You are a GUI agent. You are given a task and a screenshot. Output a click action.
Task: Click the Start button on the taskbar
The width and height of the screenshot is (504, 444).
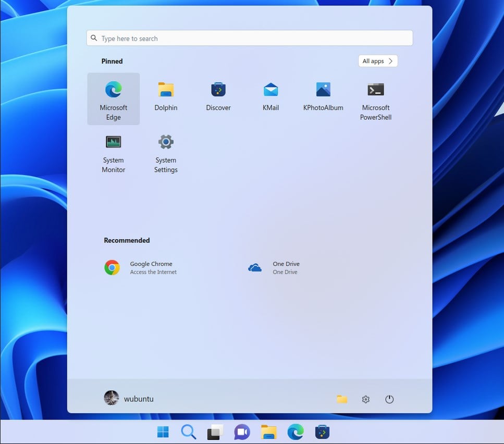click(163, 432)
